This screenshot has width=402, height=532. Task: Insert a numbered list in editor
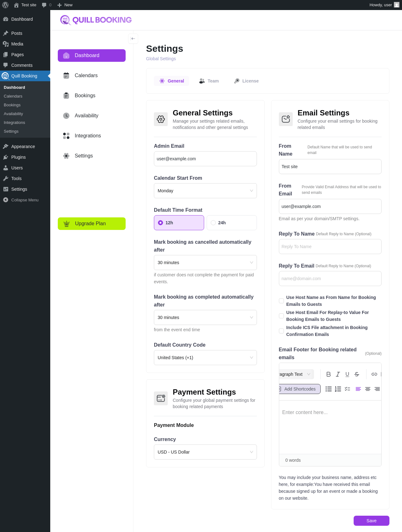pyautogui.click(x=338, y=389)
